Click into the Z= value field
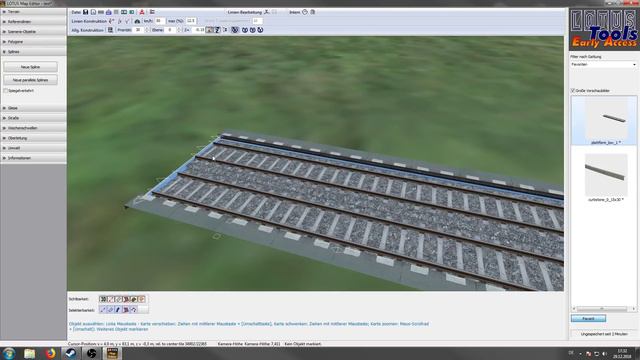The image size is (640, 360). point(198,30)
